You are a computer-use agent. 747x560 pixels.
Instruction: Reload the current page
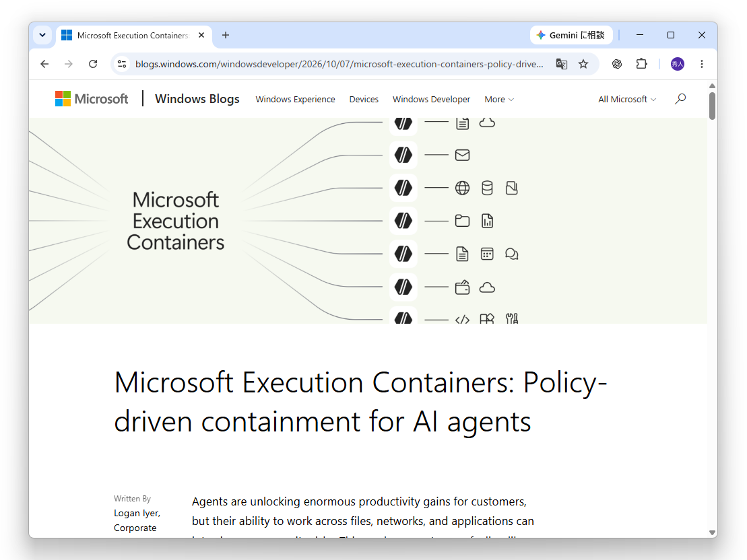(x=93, y=64)
